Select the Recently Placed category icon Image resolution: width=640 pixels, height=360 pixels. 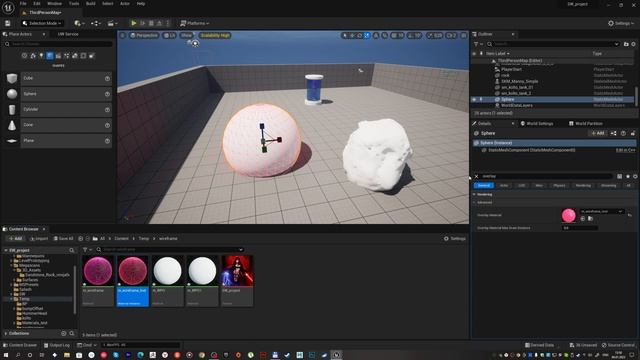24,56
